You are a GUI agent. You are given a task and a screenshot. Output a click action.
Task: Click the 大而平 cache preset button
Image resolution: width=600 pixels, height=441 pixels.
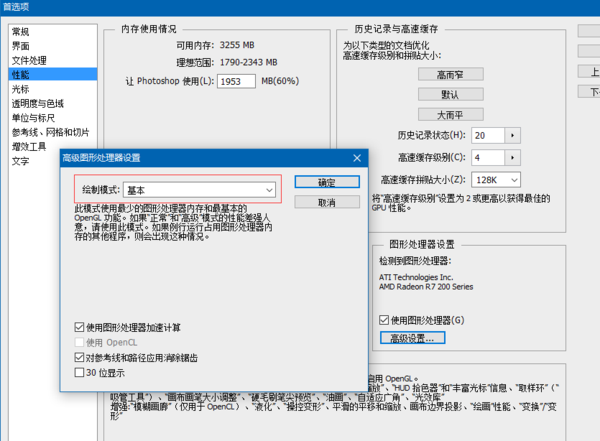(x=451, y=114)
